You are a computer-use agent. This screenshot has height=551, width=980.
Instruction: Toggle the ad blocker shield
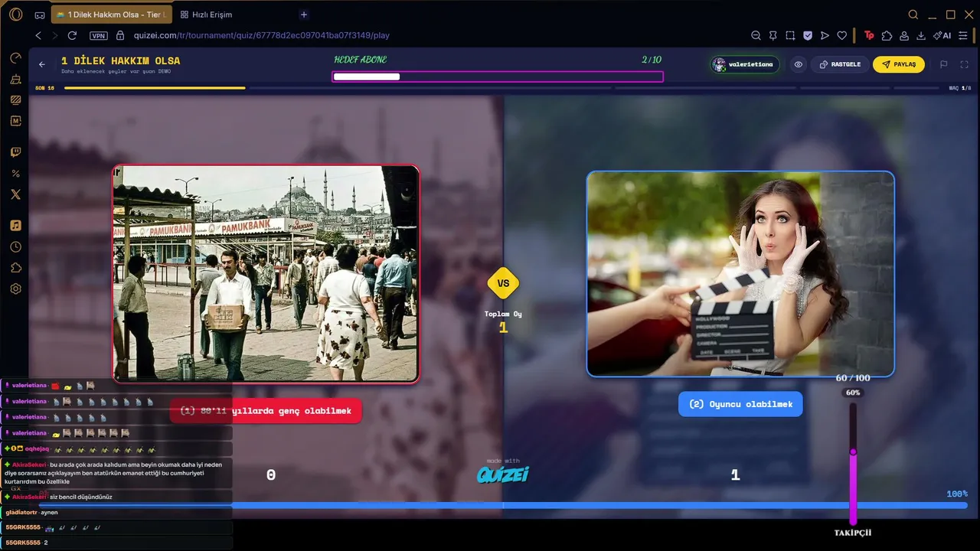point(808,35)
